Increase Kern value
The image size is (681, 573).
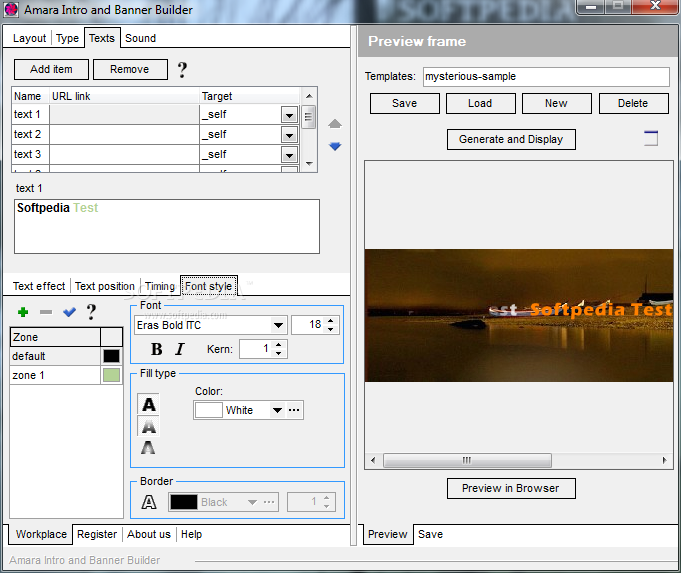[x=279, y=344]
